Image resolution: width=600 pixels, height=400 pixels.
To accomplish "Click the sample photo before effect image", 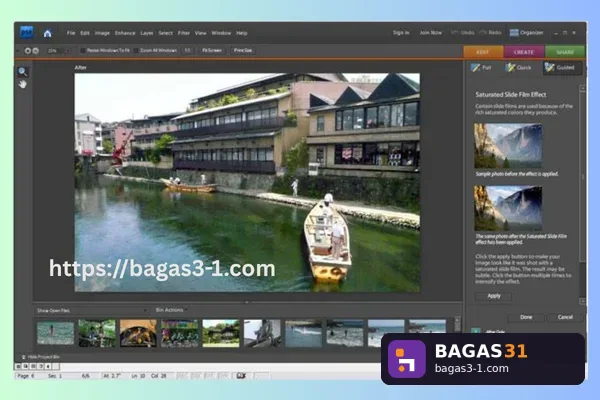I will click(x=508, y=146).
